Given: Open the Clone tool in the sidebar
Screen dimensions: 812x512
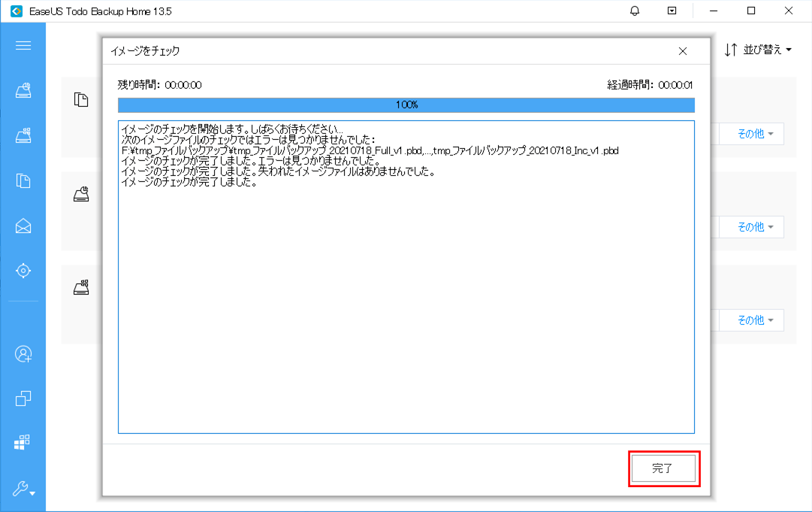Looking at the screenshot, I should click(23, 398).
